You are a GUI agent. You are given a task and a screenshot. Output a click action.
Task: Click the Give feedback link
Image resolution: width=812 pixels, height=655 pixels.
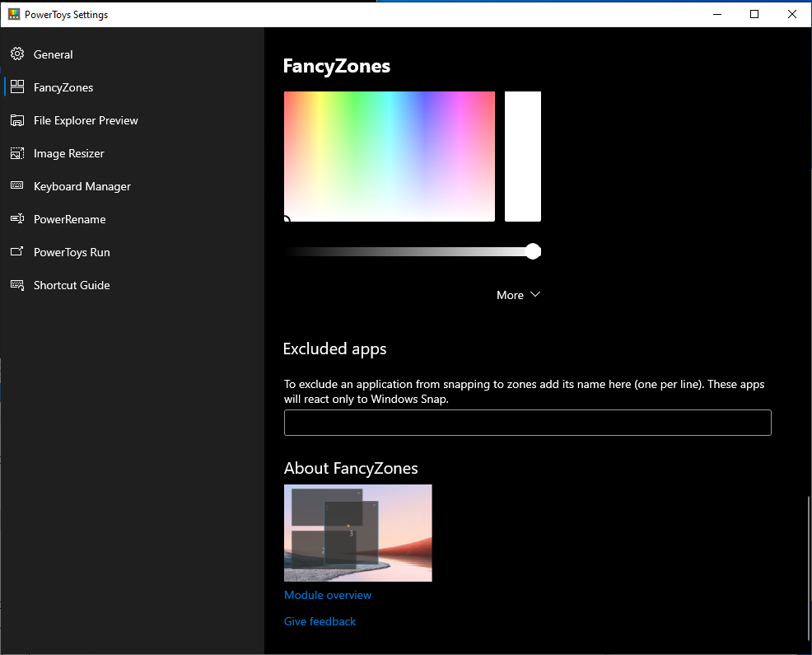pyautogui.click(x=320, y=622)
